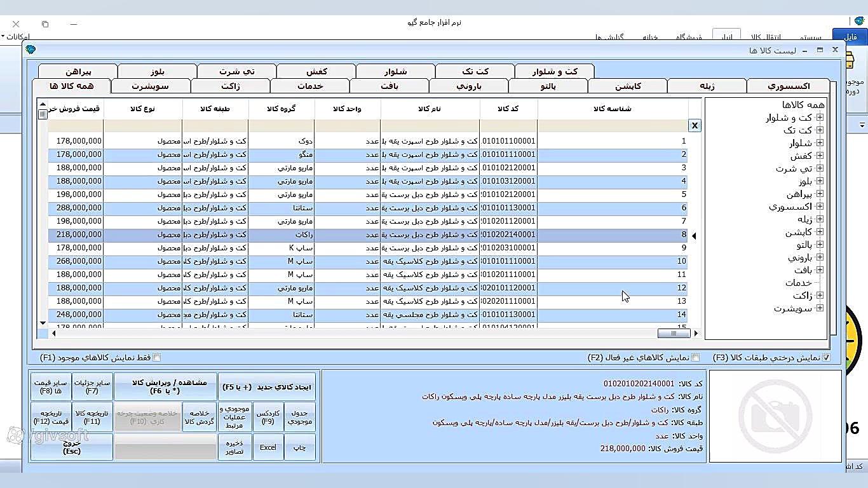Expand the 'کت و شلوار' tree node
Screen dimensions: 868x488
(820, 118)
